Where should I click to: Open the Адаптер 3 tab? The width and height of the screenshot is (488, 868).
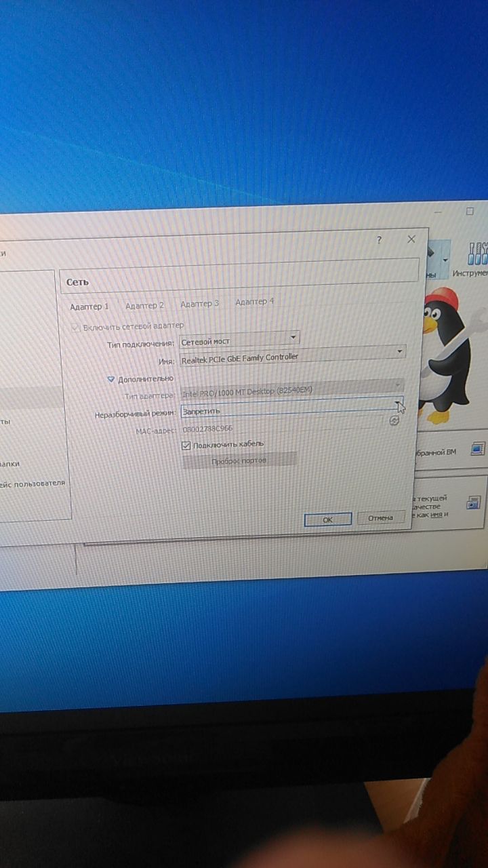click(199, 304)
